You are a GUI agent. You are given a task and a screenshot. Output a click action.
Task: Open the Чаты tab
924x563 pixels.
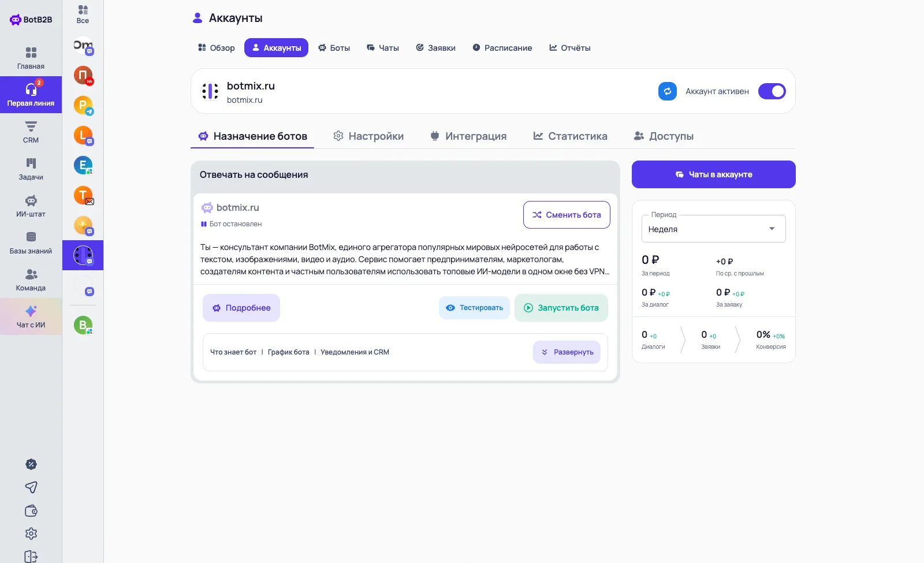point(383,48)
